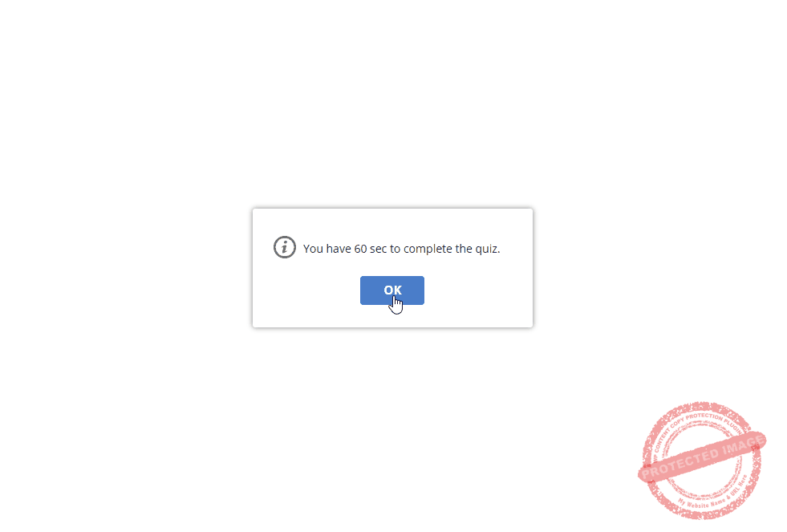Click the word complete in the message
Image resolution: width=787 pixels, height=532 pixels.
[x=428, y=249]
